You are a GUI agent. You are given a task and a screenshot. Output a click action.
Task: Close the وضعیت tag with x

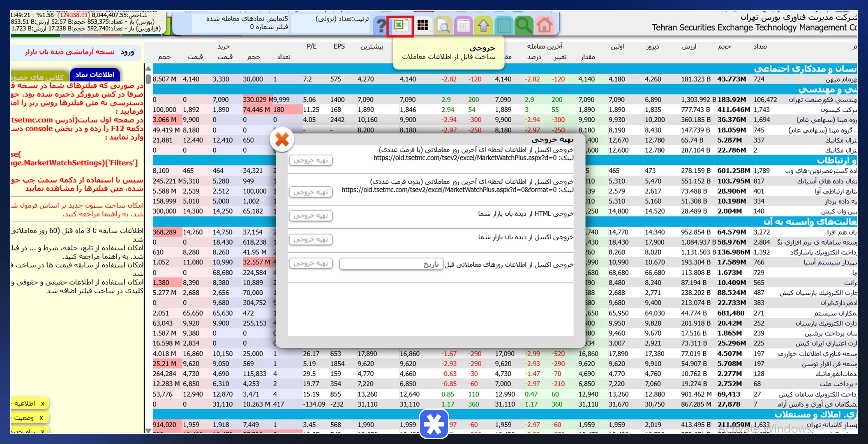click(41, 418)
